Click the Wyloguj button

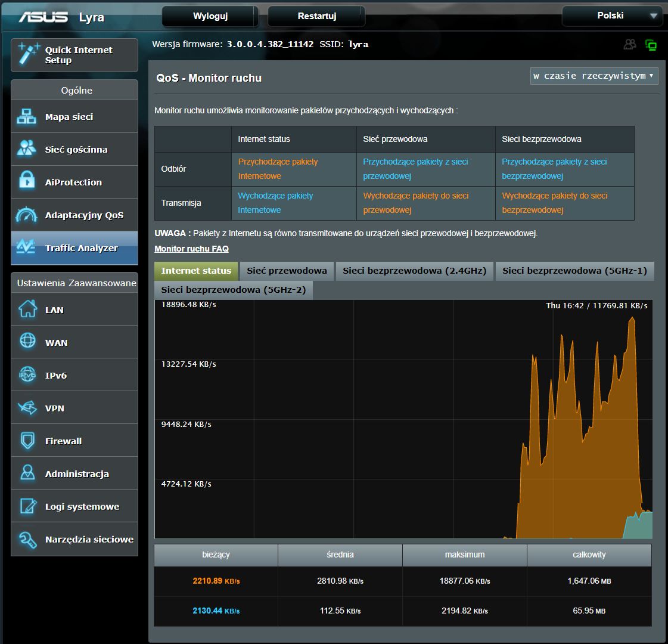click(210, 16)
